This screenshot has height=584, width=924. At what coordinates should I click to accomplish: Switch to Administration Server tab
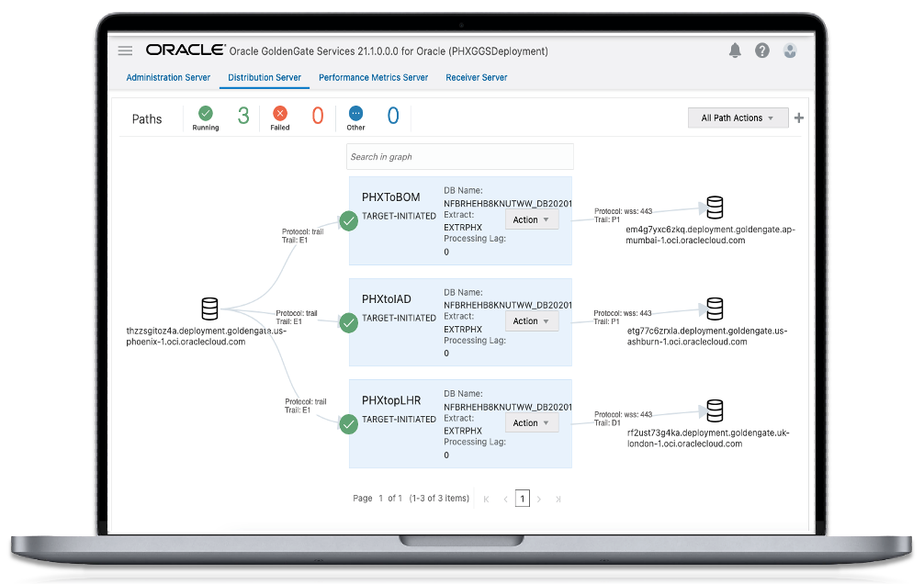[168, 77]
